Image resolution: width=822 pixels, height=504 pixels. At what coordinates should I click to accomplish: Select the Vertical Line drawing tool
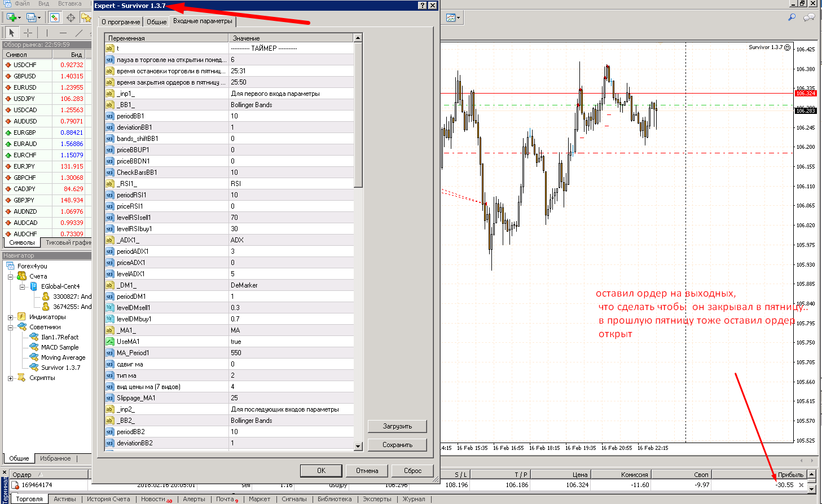coord(47,33)
